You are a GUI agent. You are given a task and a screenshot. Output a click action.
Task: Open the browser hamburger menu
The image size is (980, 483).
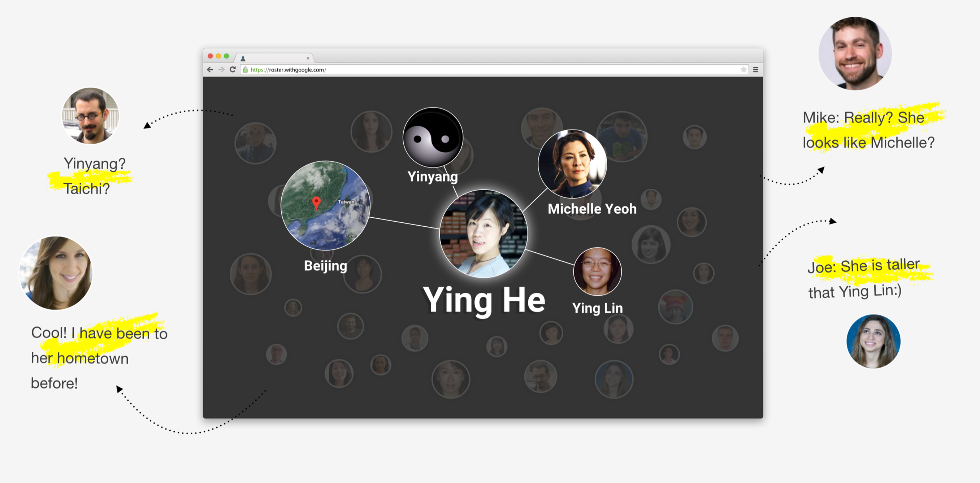coord(755,70)
